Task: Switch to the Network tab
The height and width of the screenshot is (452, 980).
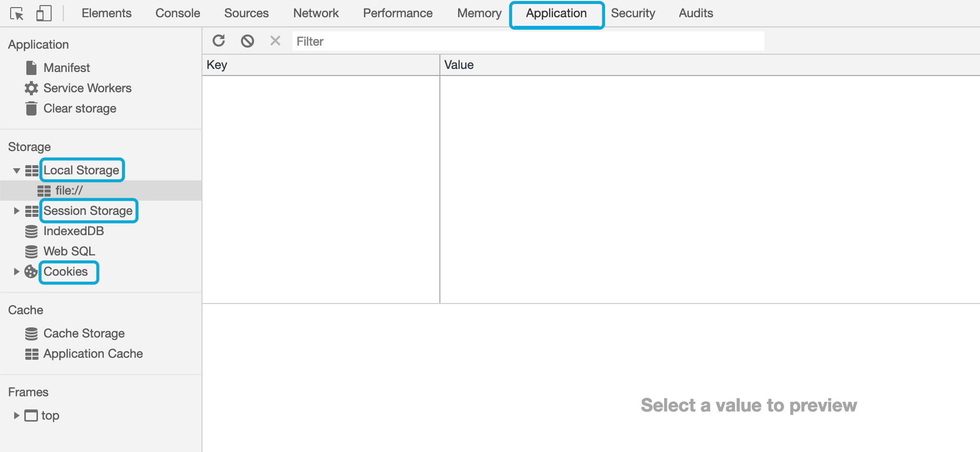Action: pyautogui.click(x=316, y=13)
